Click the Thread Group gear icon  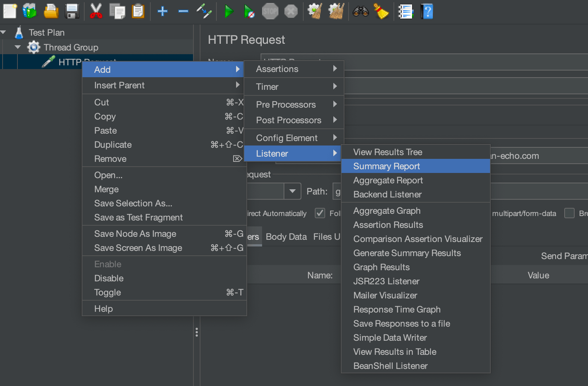coord(34,47)
